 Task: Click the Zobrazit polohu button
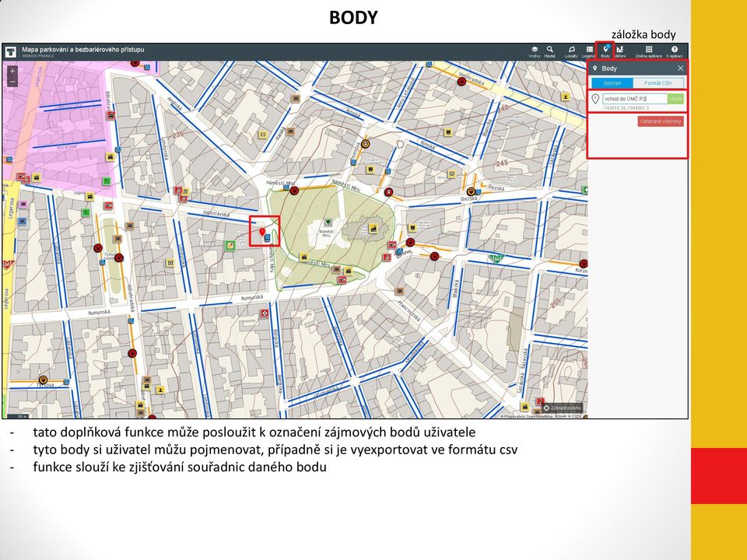tap(563, 408)
